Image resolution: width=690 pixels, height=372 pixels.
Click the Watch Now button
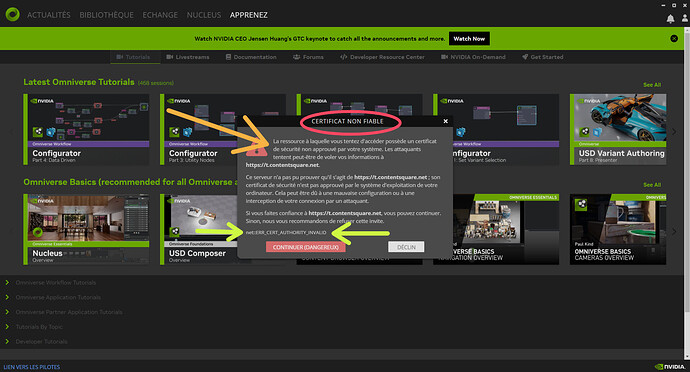[x=469, y=39]
